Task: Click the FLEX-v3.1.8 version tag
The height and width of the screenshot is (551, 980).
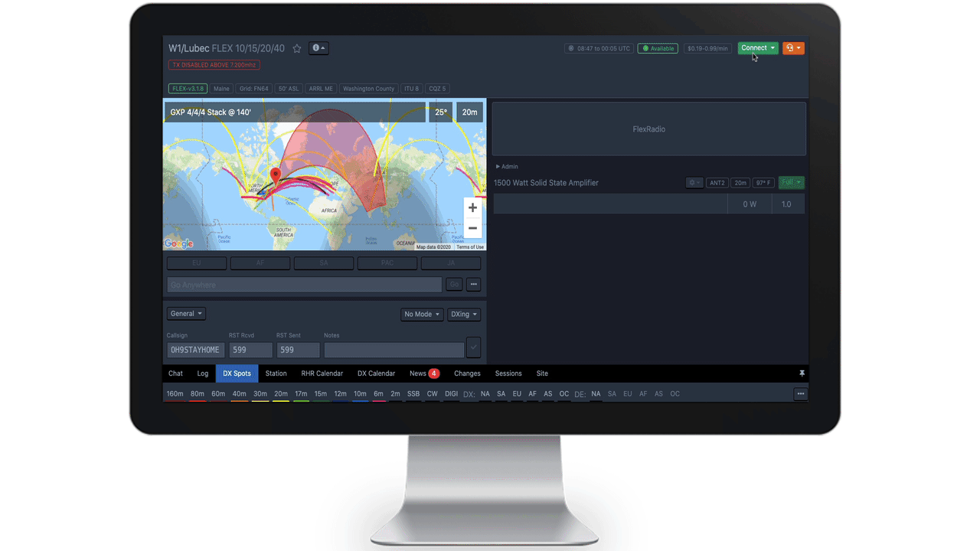Action: (188, 89)
